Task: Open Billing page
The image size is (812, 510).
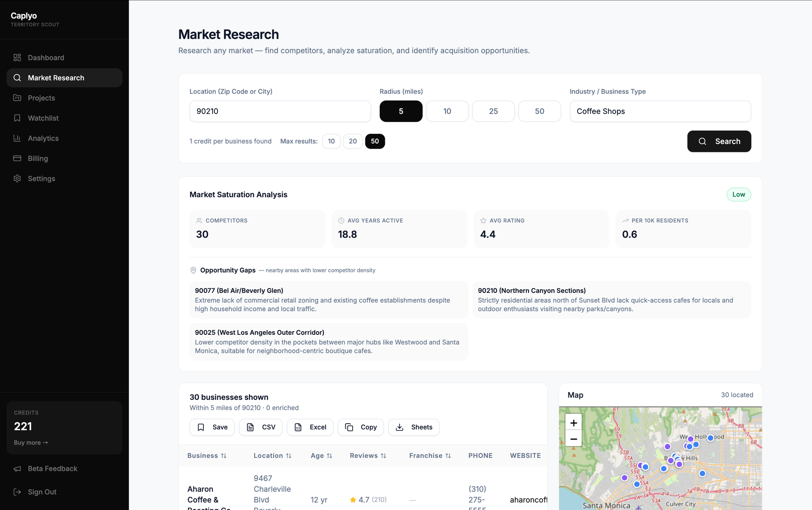Action: pos(64,158)
